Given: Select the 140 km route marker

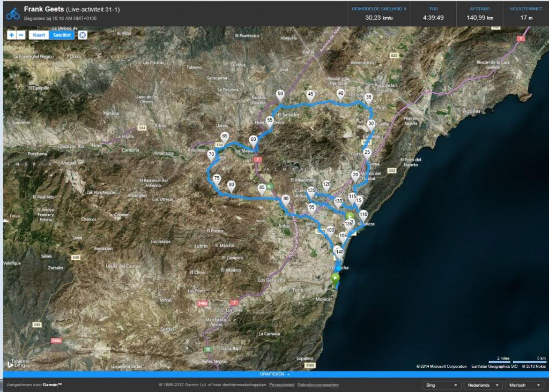Looking at the screenshot, I should click(339, 253).
